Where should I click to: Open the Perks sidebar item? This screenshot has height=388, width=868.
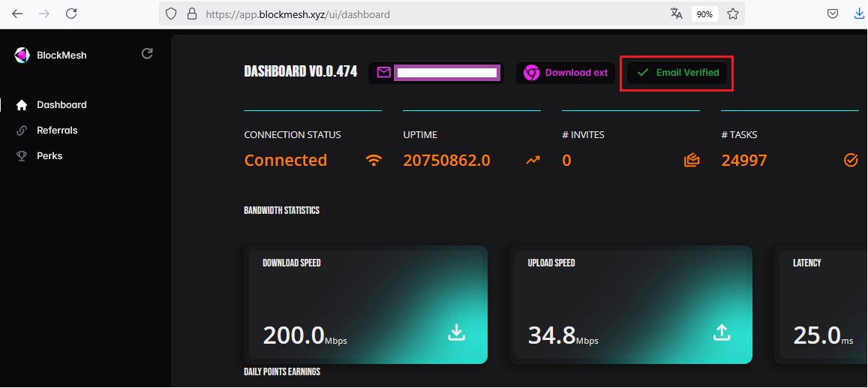coord(50,155)
